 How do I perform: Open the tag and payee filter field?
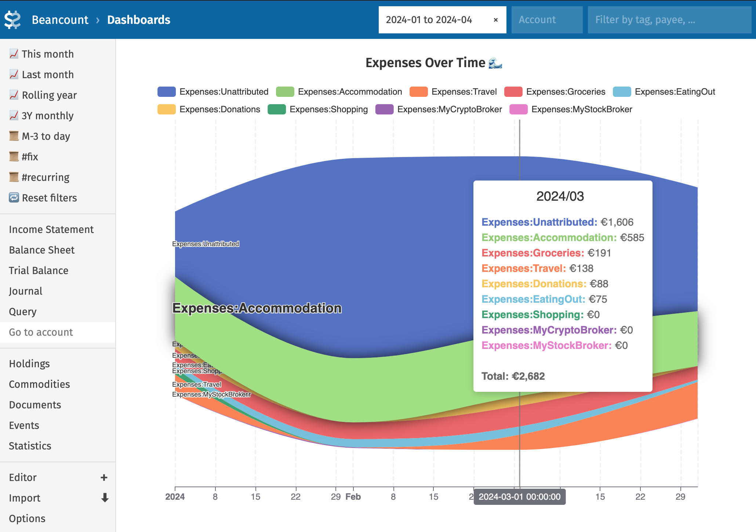pos(669,20)
